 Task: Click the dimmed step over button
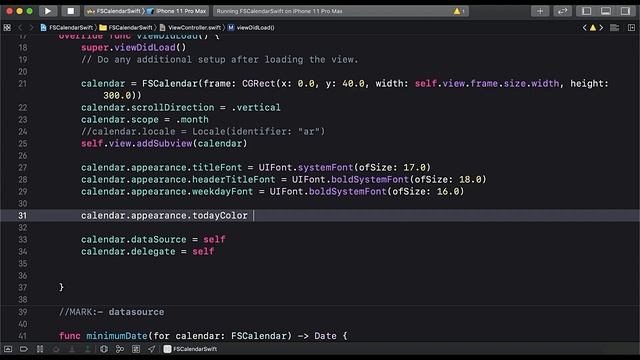coord(56,349)
